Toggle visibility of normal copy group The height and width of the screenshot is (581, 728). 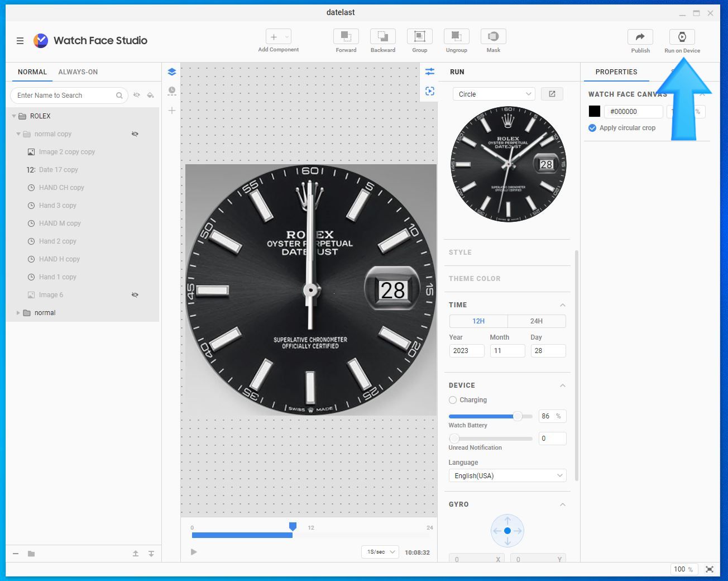coord(135,134)
